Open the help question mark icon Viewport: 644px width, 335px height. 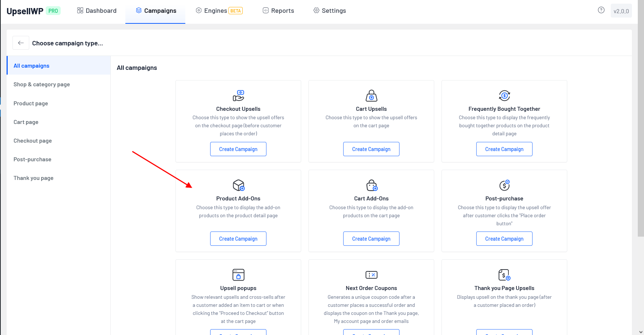point(601,10)
